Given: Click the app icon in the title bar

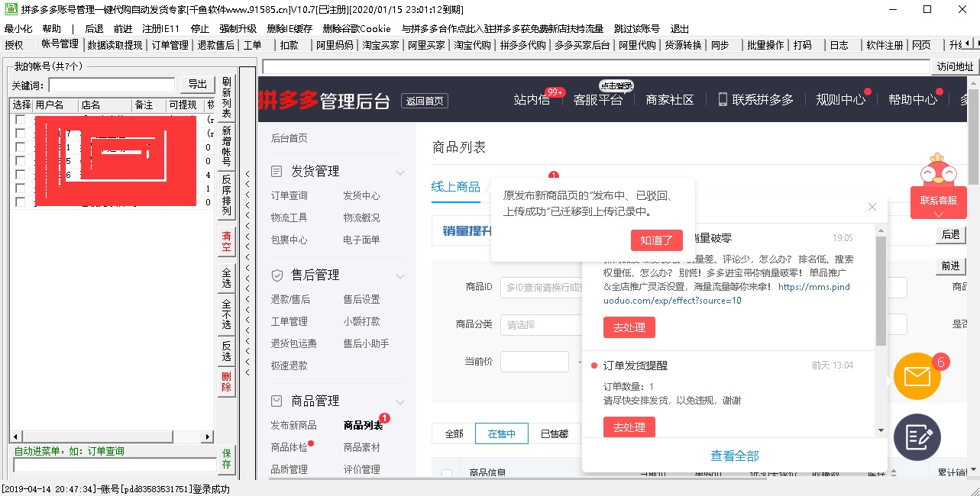Looking at the screenshot, I should pos(11,9).
